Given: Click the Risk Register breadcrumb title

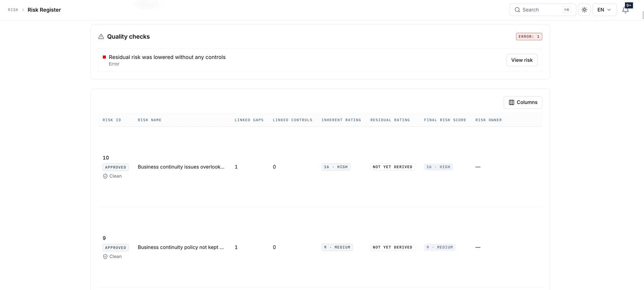Looking at the screenshot, I should tap(44, 10).
